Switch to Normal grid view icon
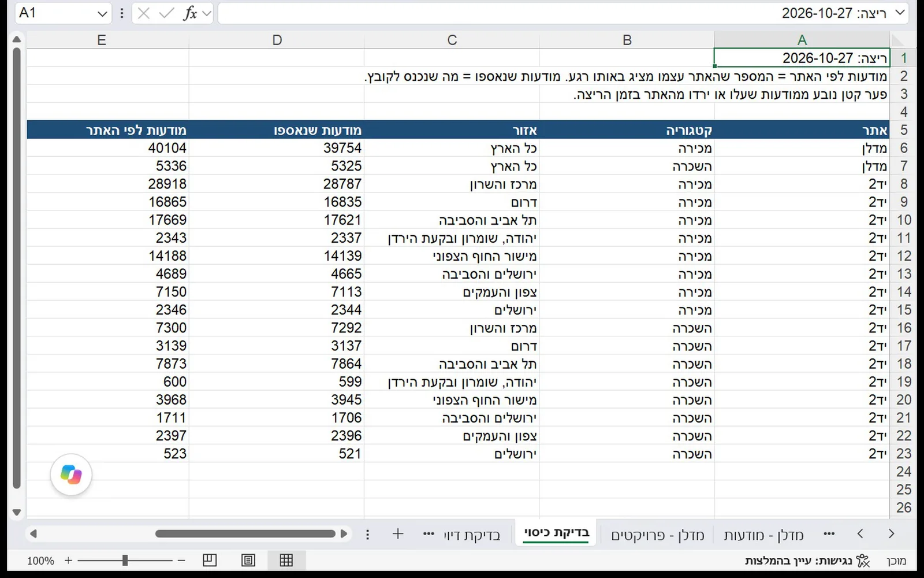Screen dimensions: 924x578 pos(286,560)
